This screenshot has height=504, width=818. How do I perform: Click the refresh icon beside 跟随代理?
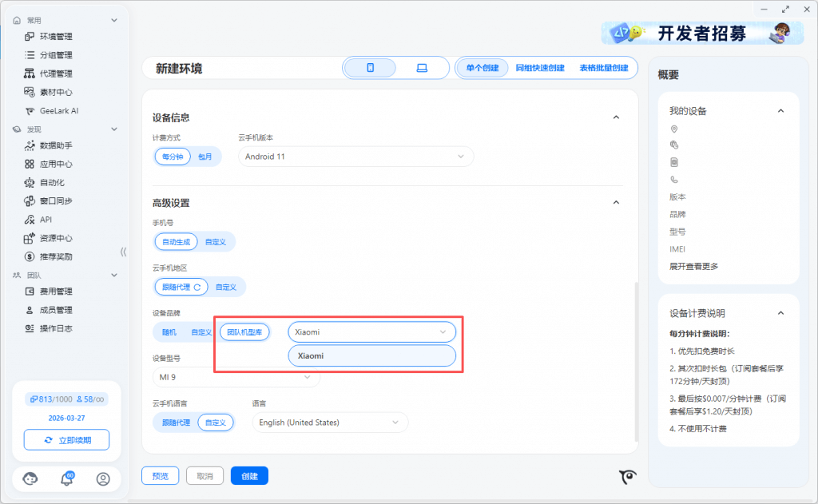coord(197,287)
